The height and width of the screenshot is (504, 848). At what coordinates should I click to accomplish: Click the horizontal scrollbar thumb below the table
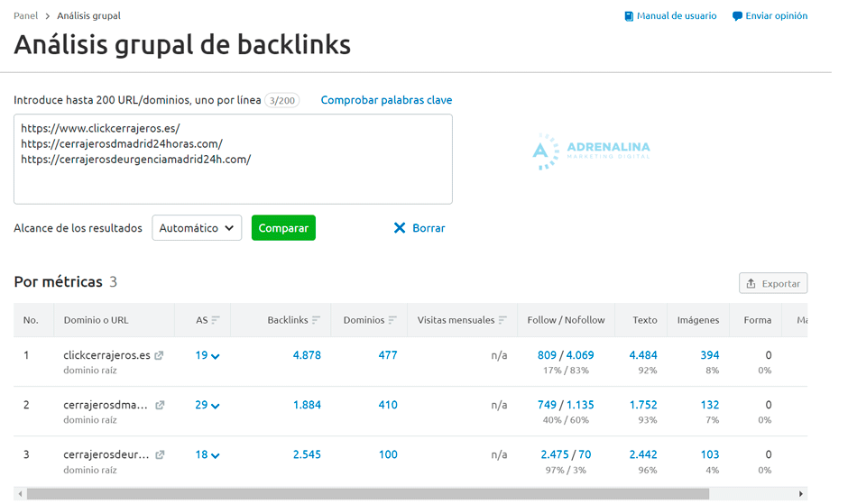(368, 494)
